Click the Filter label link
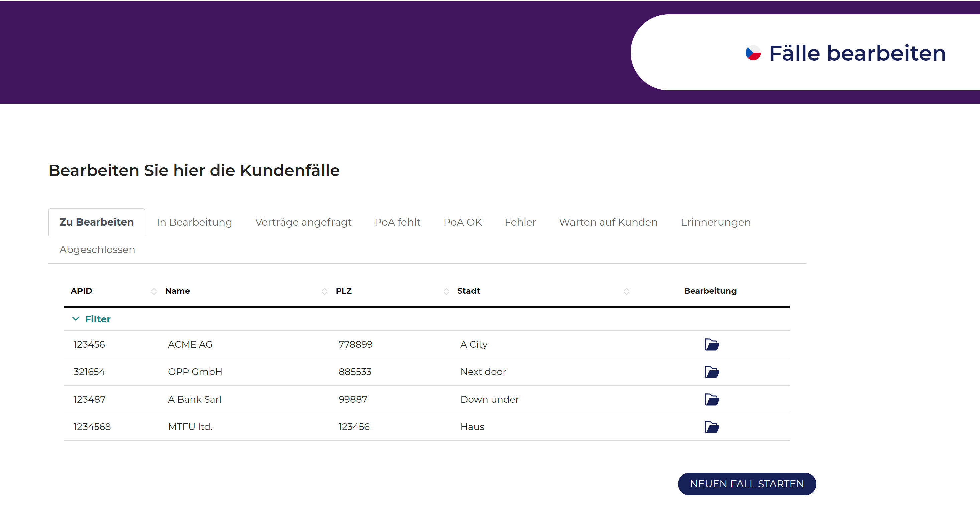Image resolution: width=980 pixels, height=520 pixels. pyautogui.click(x=98, y=319)
